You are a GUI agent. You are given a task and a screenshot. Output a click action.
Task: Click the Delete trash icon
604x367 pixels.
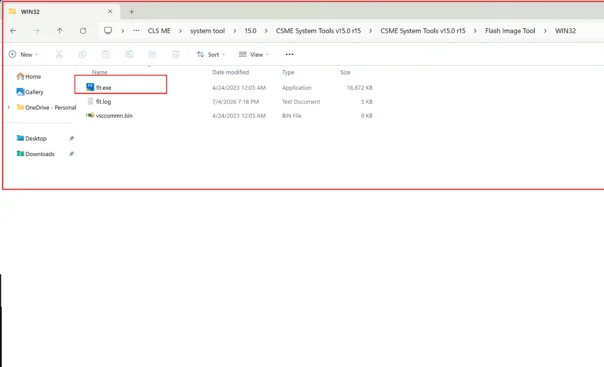point(175,54)
